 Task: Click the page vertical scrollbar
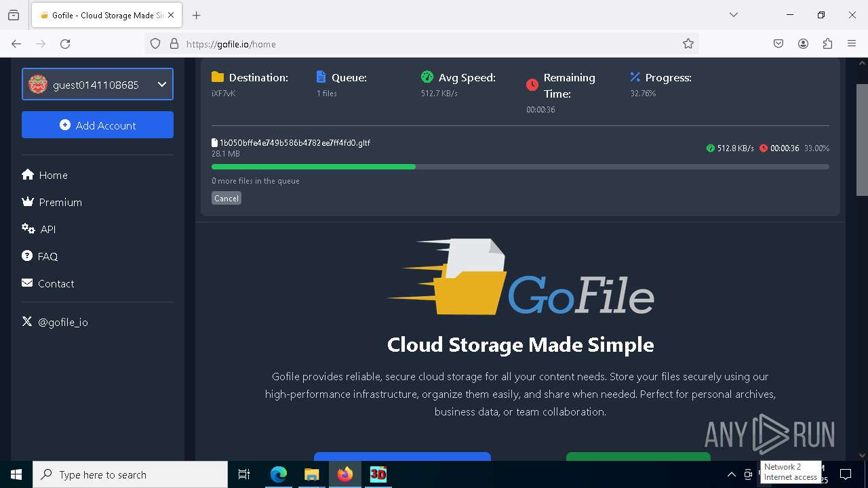click(x=863, y=139)
